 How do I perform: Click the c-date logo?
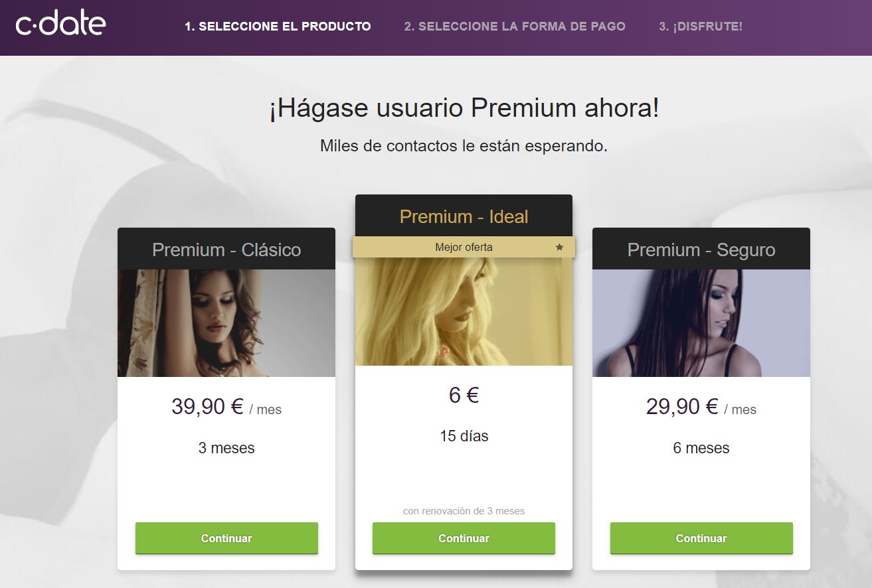pyautogui.click(x=60, y=25)
